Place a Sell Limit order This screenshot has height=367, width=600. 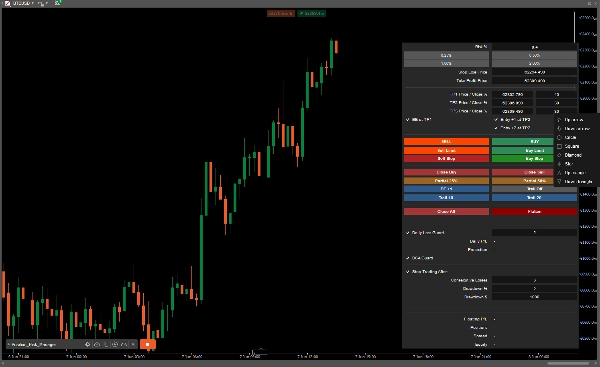(x=446, y=150)
